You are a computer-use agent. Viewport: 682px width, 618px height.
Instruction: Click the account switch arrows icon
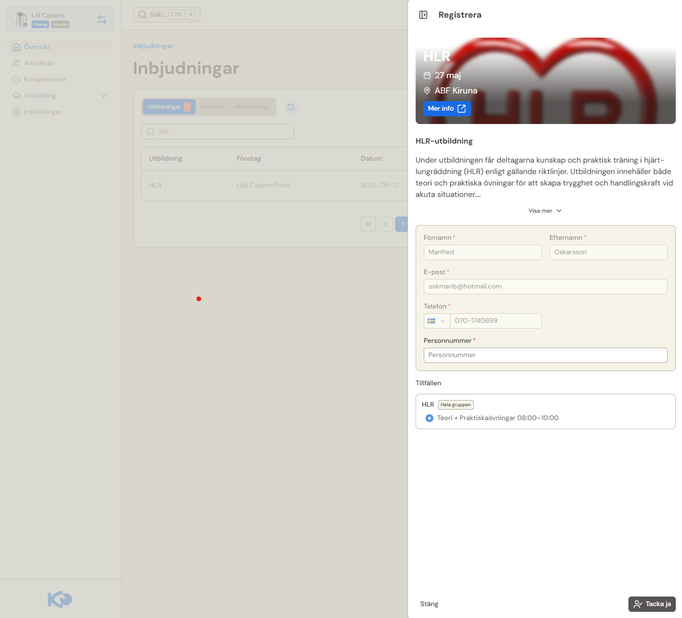pos(102,20)
